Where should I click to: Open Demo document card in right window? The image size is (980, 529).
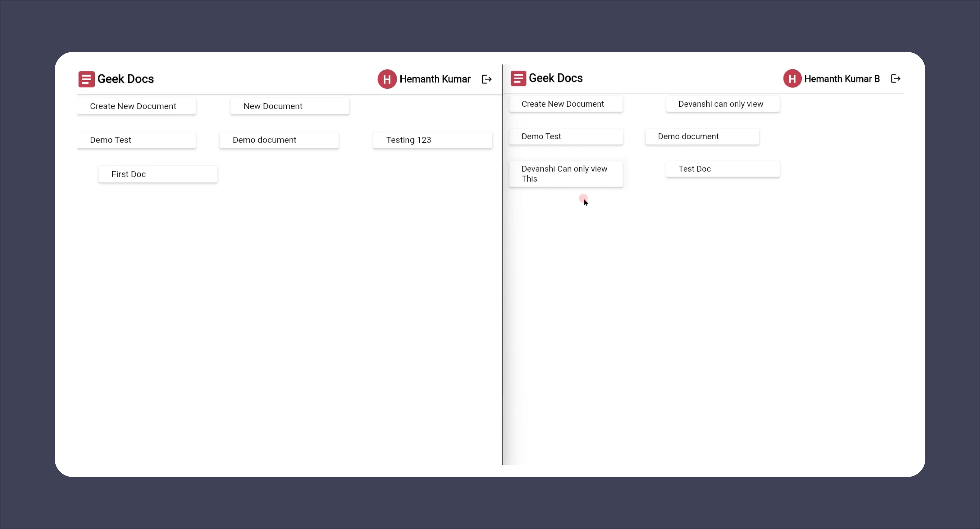(x=702, y=136)
